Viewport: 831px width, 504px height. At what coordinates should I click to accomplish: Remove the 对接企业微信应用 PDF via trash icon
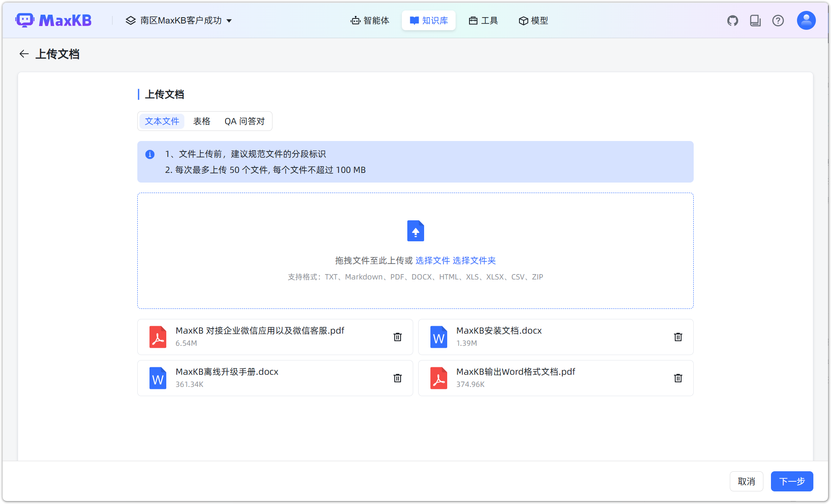[398, 337]
